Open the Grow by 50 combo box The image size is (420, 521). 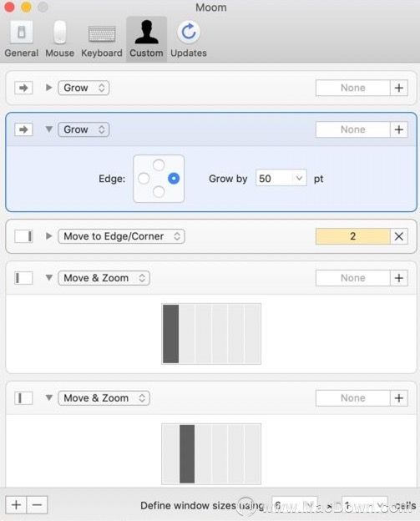(281, 179)
